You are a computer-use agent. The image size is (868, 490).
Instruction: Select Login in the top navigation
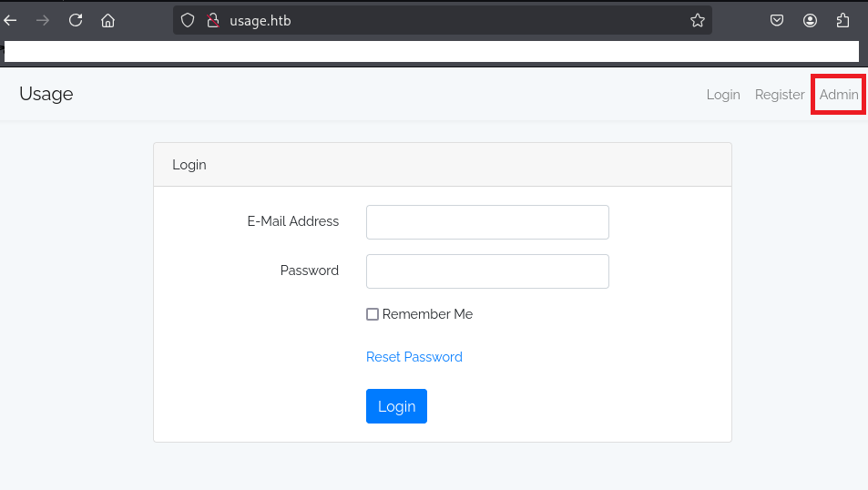tap(723, 95)
